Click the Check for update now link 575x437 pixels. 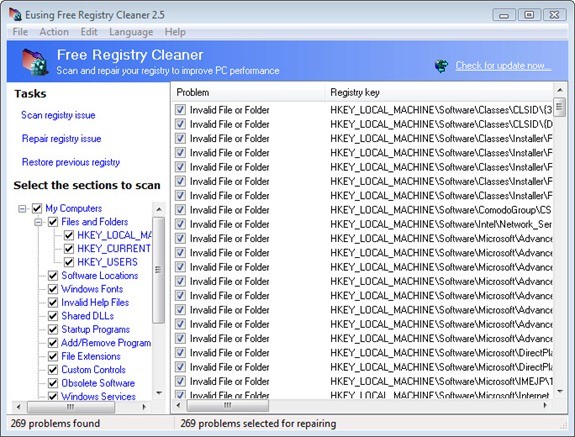503,66
